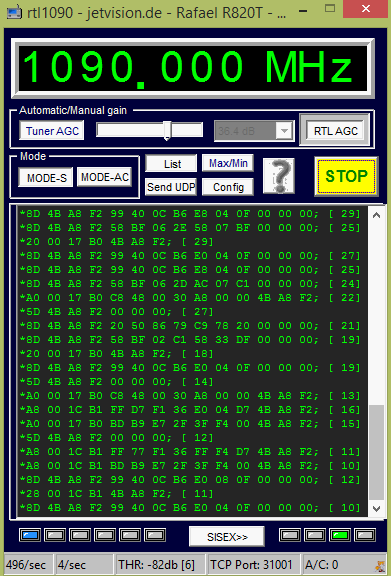391x576 pixels.
Task: Toggle the Tuner AGC button
Action: [52, 130]
